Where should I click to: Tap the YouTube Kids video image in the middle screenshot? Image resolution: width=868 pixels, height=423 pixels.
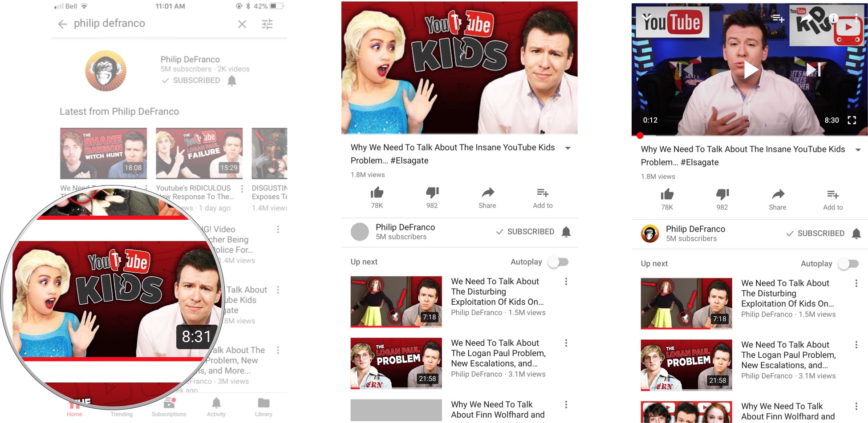[x=459, y=68]
